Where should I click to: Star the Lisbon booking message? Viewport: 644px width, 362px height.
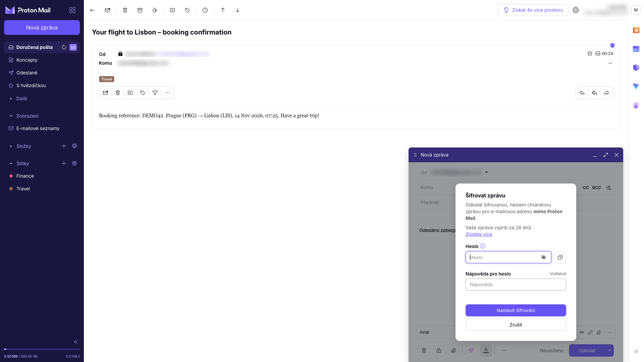[590, 53]
